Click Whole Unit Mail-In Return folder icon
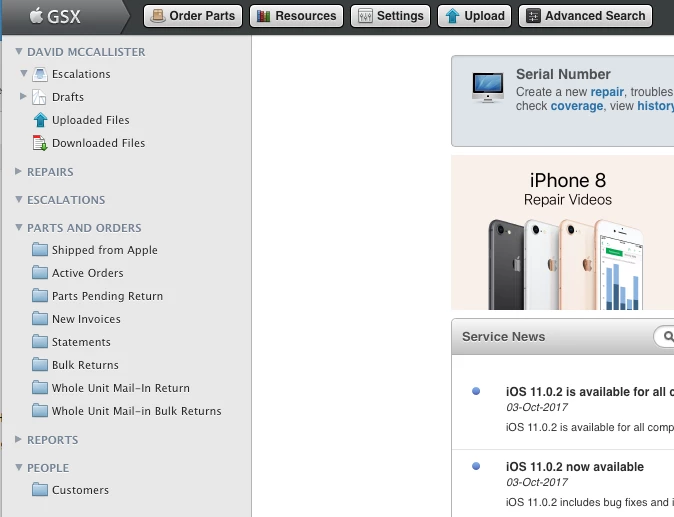This screenshot has height=517, width=674. 40,387
